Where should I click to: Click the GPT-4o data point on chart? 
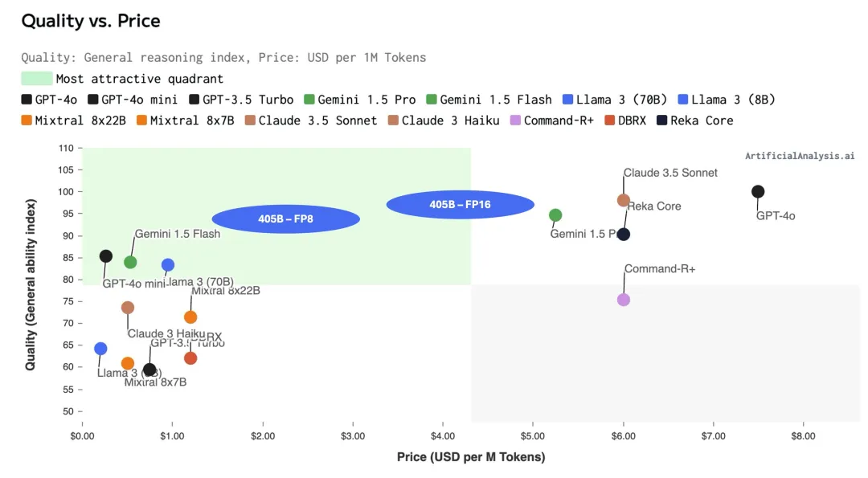pyautogui.click(x=757, y=191)
